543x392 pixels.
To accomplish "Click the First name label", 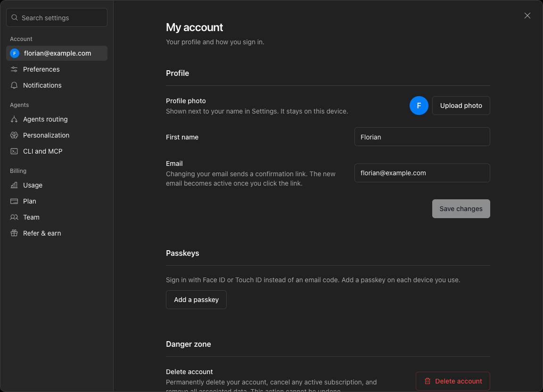I will [182, 137].
